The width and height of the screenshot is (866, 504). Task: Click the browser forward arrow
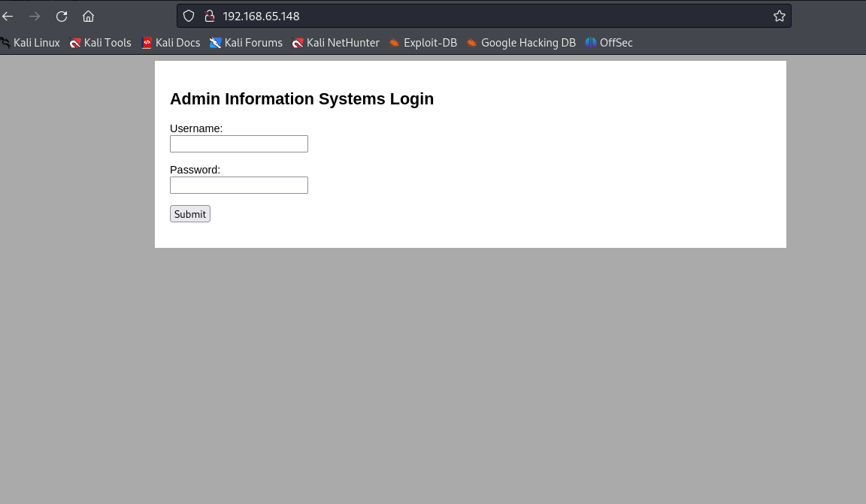click(x=35, y=16)
